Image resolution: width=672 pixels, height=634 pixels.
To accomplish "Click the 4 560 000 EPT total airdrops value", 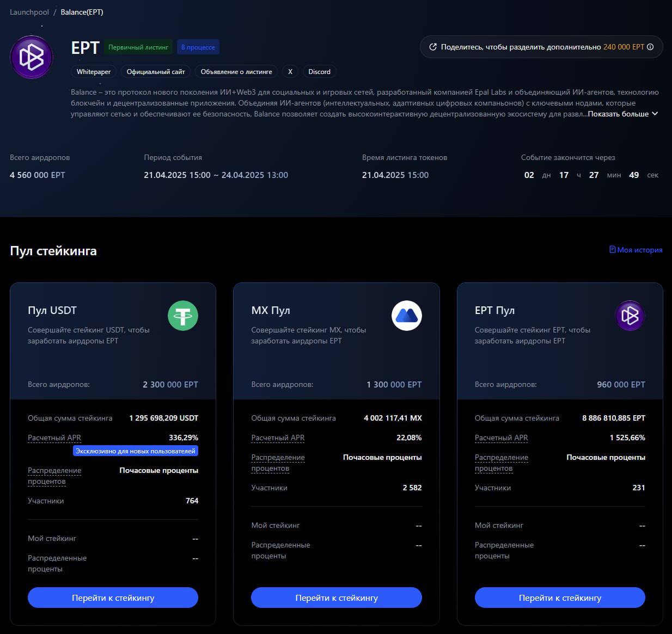I will [38, 175].
